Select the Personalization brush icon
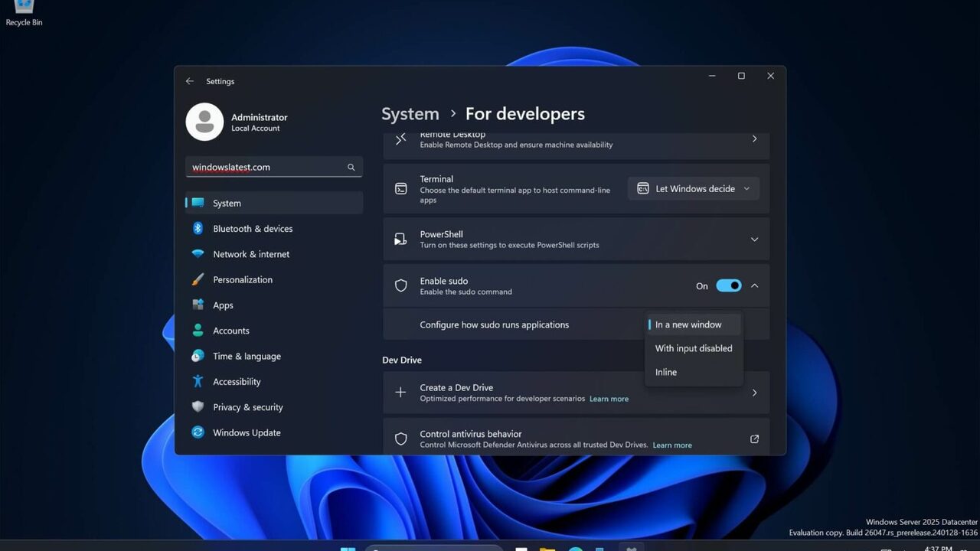This screenshot has height=551, width=980. [x=198, y=279]
